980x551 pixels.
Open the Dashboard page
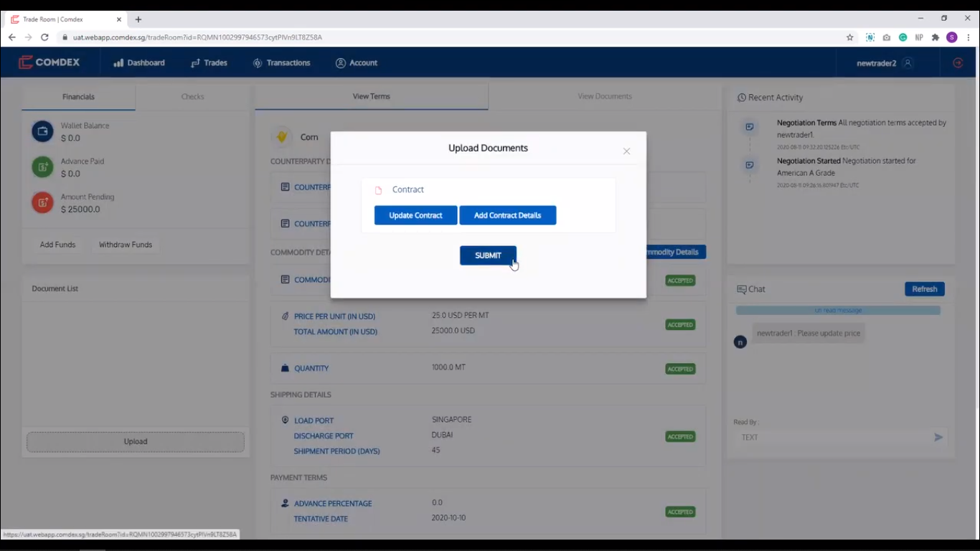[139, 63]
